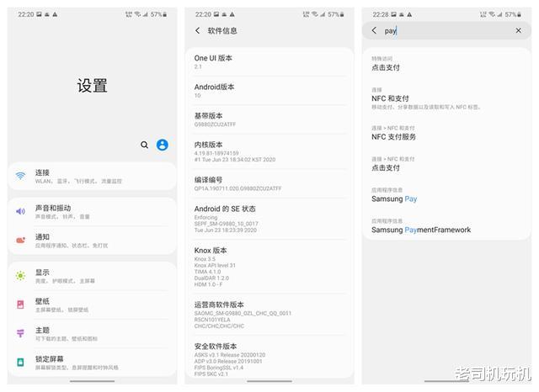The image size is (539, 392).
Task: Open 点击支付 under 连接 > NFC 和支付
Action: [x=447, y=164]
